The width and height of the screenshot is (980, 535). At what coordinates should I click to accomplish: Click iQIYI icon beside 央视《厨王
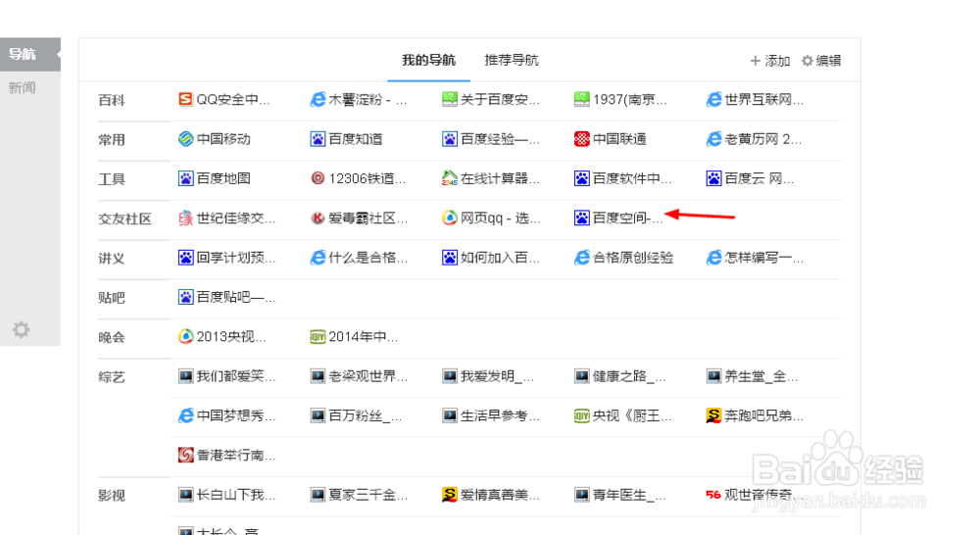582,415
